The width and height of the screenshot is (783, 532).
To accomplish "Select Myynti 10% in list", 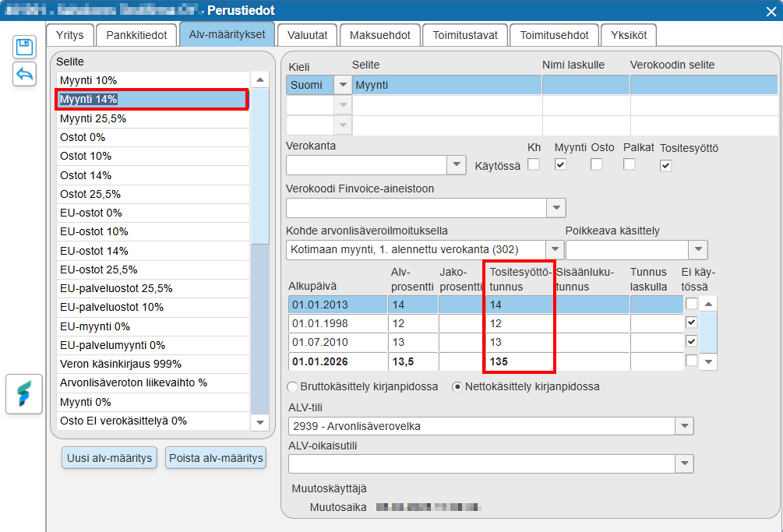I will click(153, 80).
